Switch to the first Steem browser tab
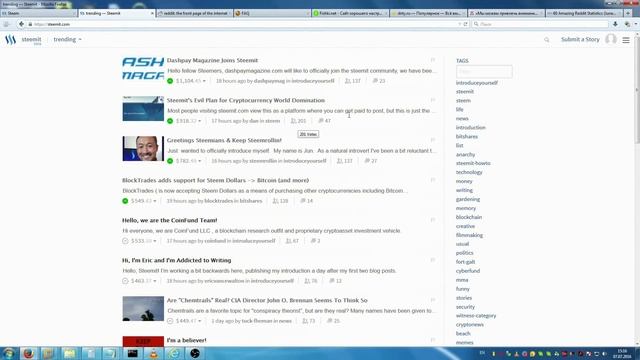This screenshot has height=360, width=640. (x=38, y=13)
